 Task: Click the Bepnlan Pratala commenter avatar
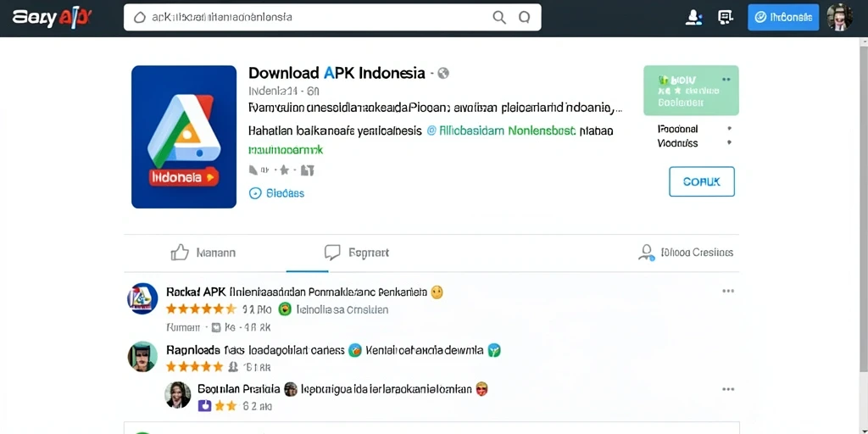point(178,395)
